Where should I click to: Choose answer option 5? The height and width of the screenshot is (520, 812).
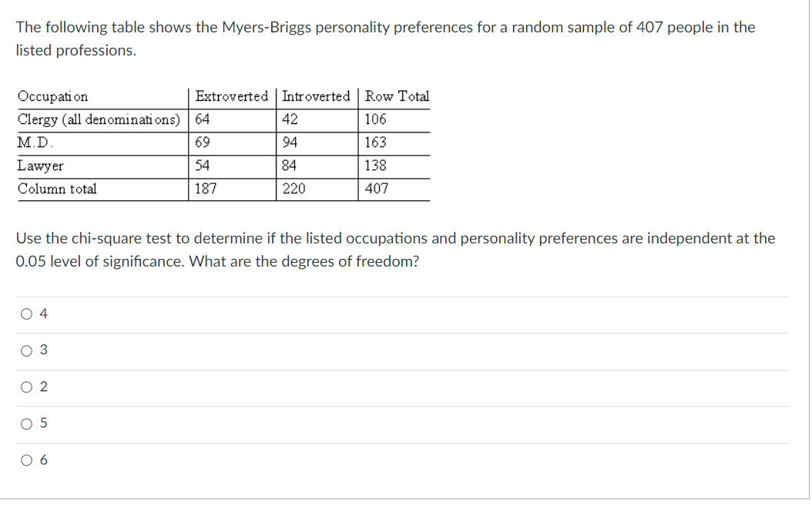pos(25,423)
